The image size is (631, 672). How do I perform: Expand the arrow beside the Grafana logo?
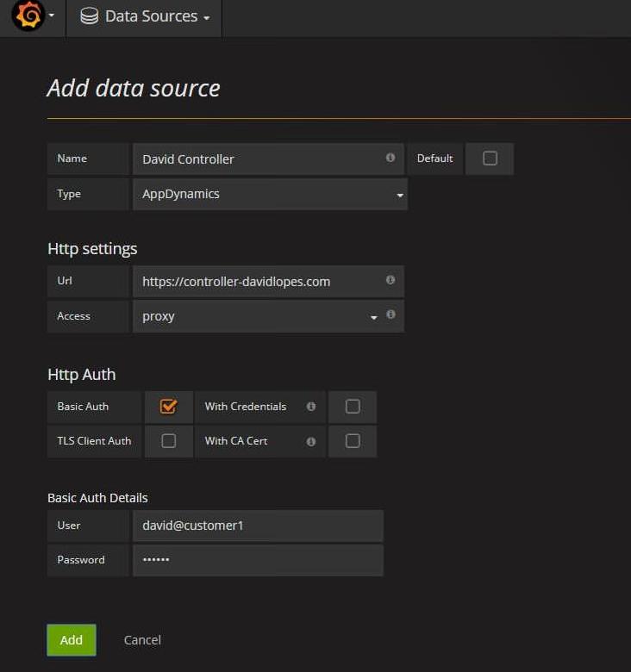coord(52,16)
